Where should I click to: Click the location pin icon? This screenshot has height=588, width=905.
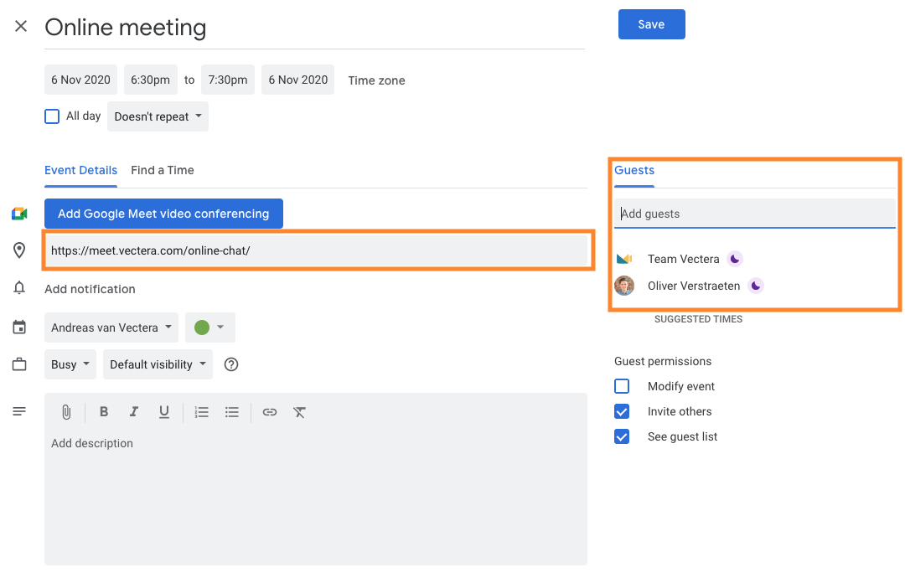19,250
